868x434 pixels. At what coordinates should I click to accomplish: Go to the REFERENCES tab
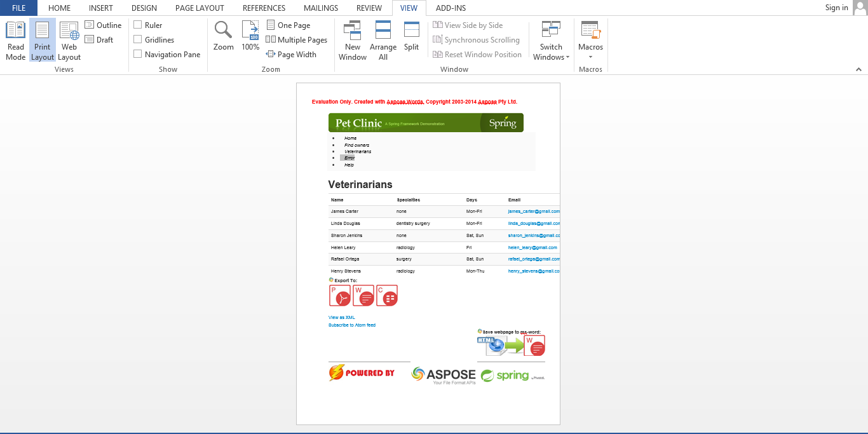[264, 8]
